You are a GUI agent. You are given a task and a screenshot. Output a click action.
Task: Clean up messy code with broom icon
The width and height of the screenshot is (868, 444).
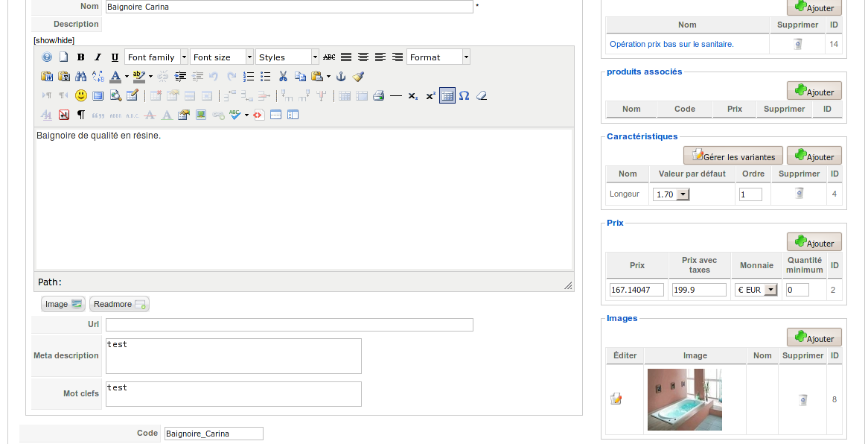[x=358, y=77]
